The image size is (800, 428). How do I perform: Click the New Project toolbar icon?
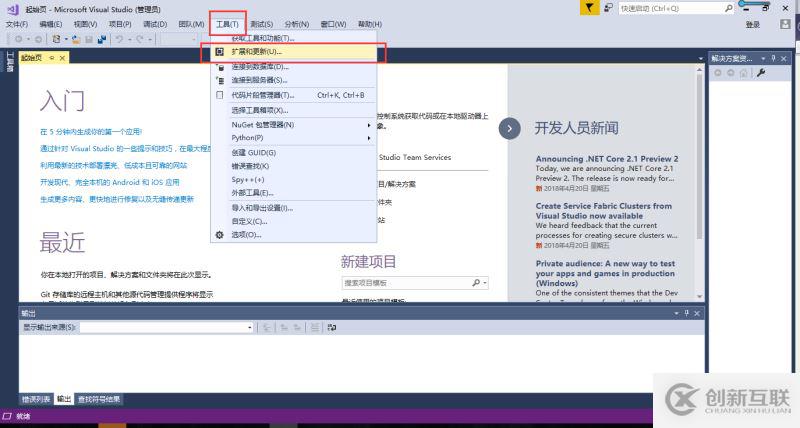click(56, 39)
